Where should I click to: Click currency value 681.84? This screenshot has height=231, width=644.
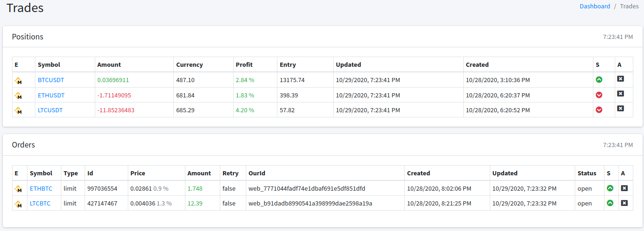click(x=185, y=95)
